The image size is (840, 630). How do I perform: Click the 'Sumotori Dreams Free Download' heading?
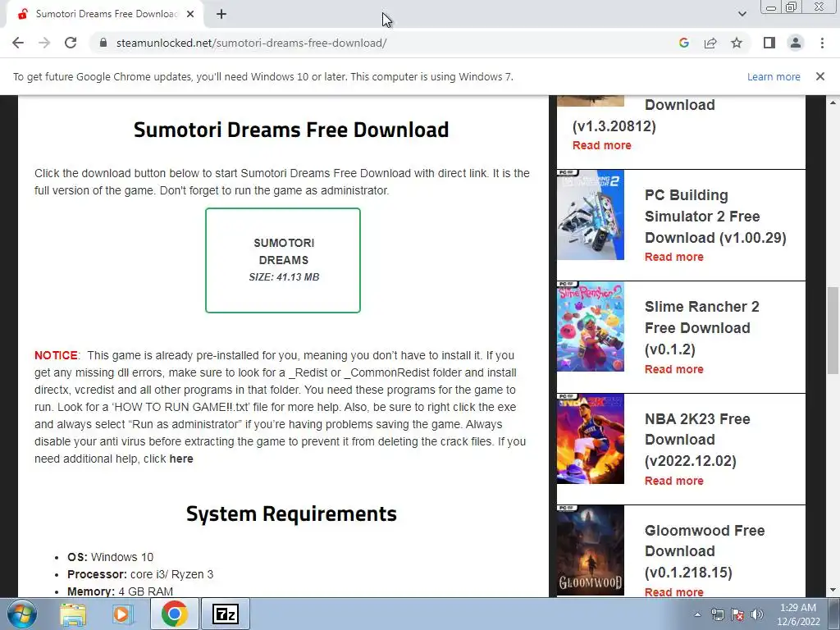pos(291,130)
